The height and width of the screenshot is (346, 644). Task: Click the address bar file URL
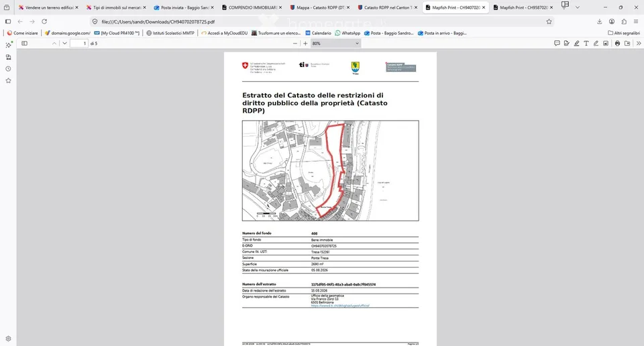pyautogui.click(x=158, y=21)
